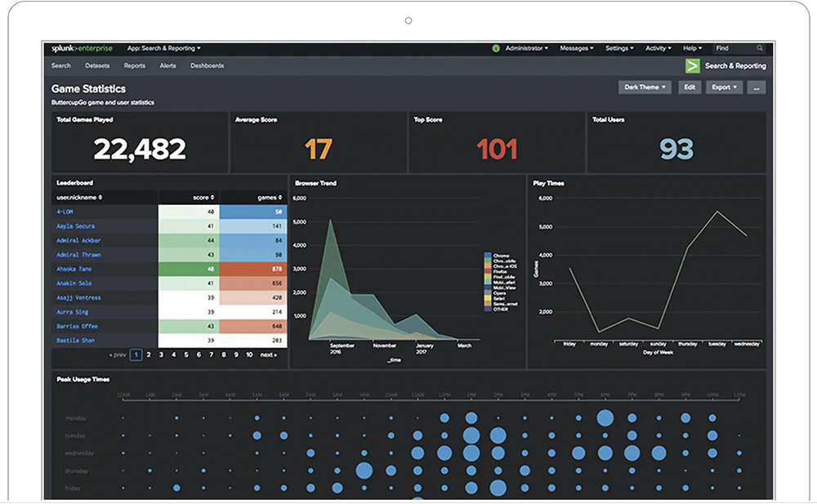Open the app via the green Search & Reporting icon

pos(693,65)
